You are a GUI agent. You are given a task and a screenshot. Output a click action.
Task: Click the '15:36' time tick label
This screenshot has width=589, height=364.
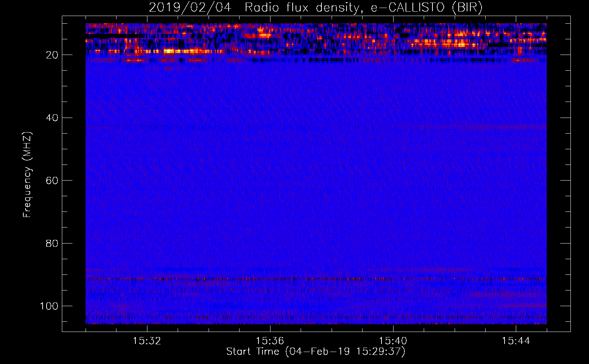click(270, 341)
